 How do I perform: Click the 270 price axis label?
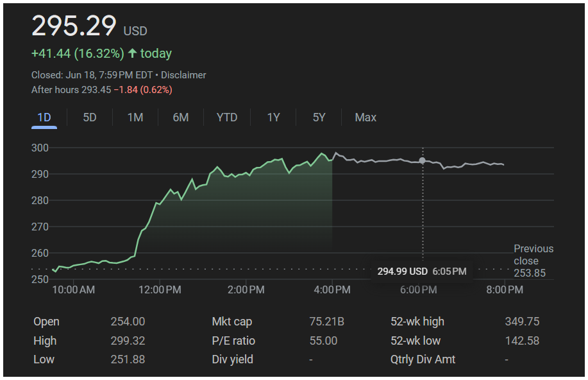point(40,227)
